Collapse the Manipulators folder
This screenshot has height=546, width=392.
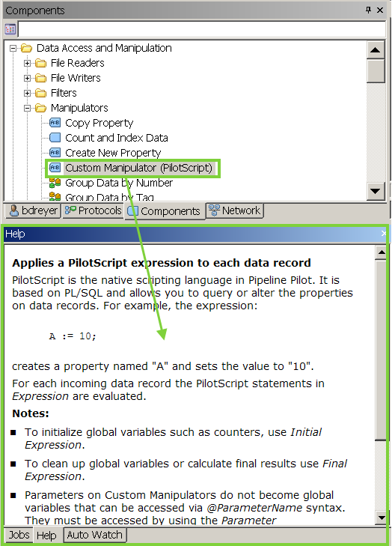click(27, 109)
